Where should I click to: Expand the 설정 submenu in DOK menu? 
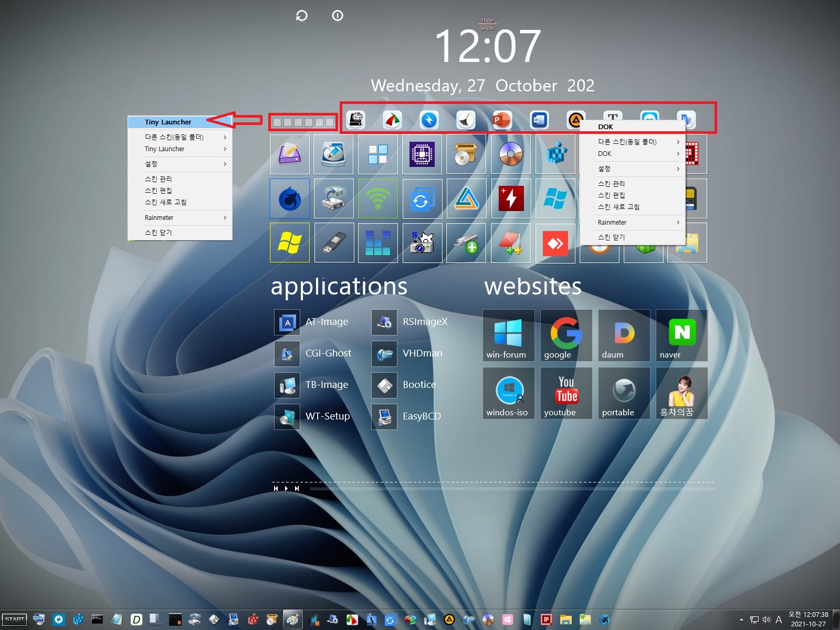(x=633, y=169)
